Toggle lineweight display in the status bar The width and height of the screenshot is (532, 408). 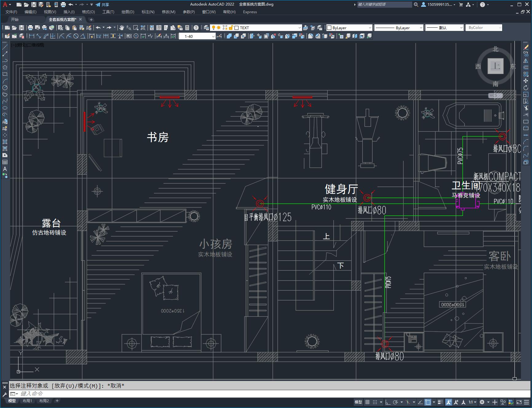(x=440, y=402)
